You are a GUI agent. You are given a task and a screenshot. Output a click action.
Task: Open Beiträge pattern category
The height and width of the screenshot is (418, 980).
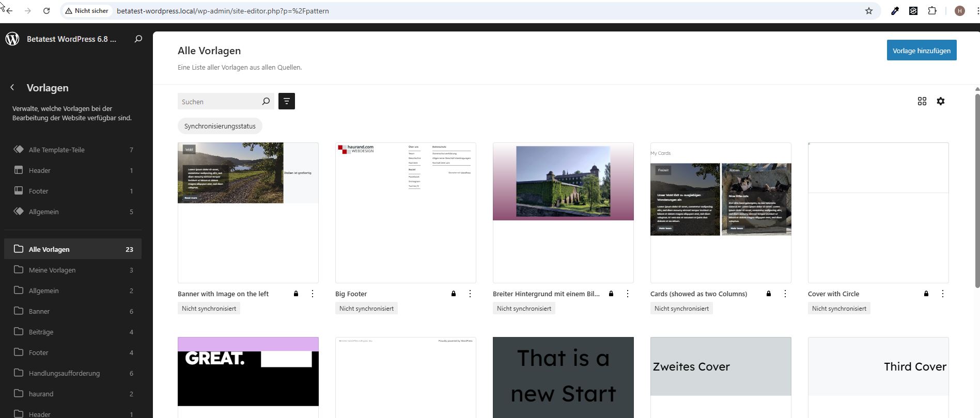click(73, 332)
